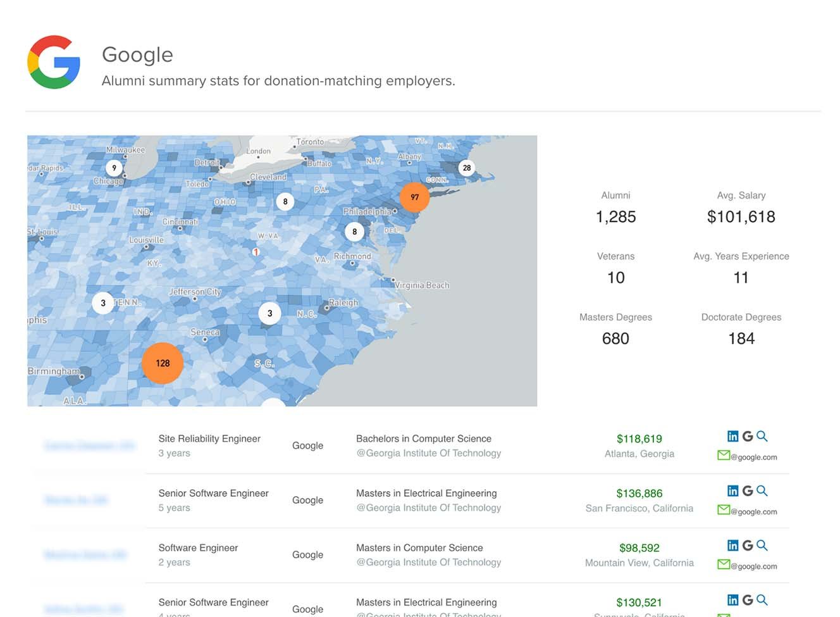This screenshot has height=617, width=840.
Task: Click @google.com email in Site Reliability row
Action: 754,457
